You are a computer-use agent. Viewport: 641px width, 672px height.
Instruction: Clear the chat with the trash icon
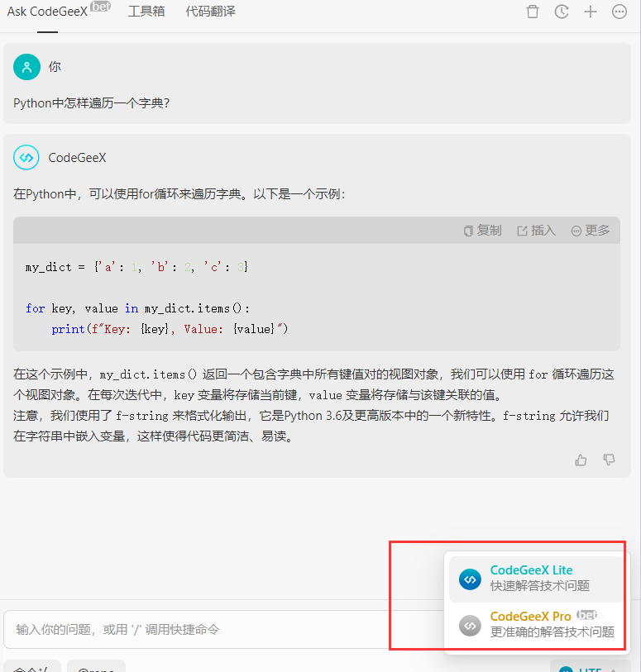click(x=533, y=12)
